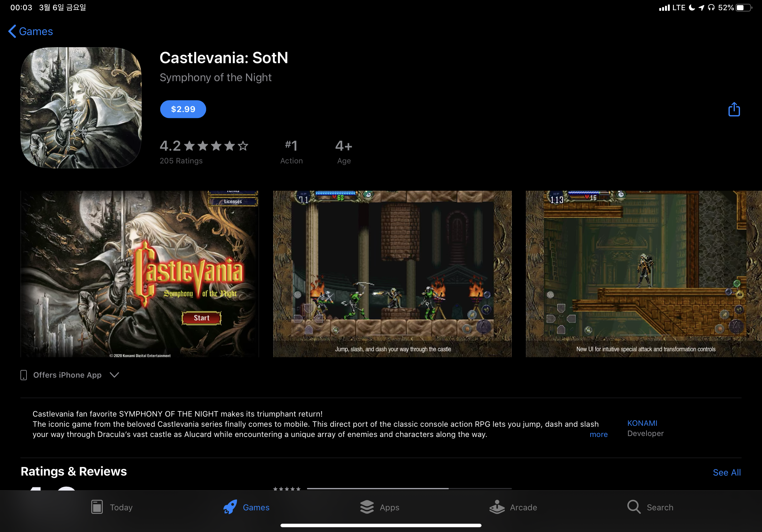Tap the '205 Ratings' text
The height and width of the screenshot is (532, 762).
(181, 161)
